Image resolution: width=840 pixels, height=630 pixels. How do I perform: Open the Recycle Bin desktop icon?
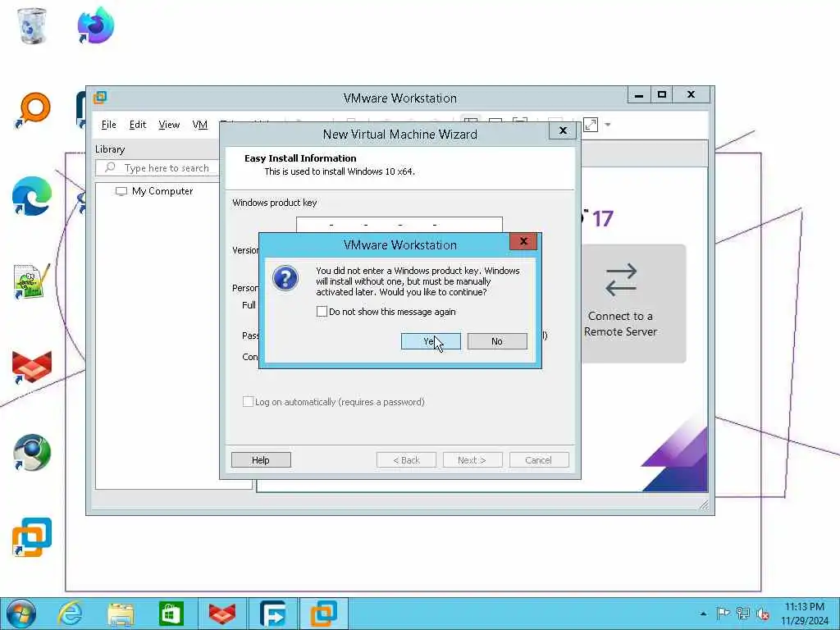coord(32,25)
